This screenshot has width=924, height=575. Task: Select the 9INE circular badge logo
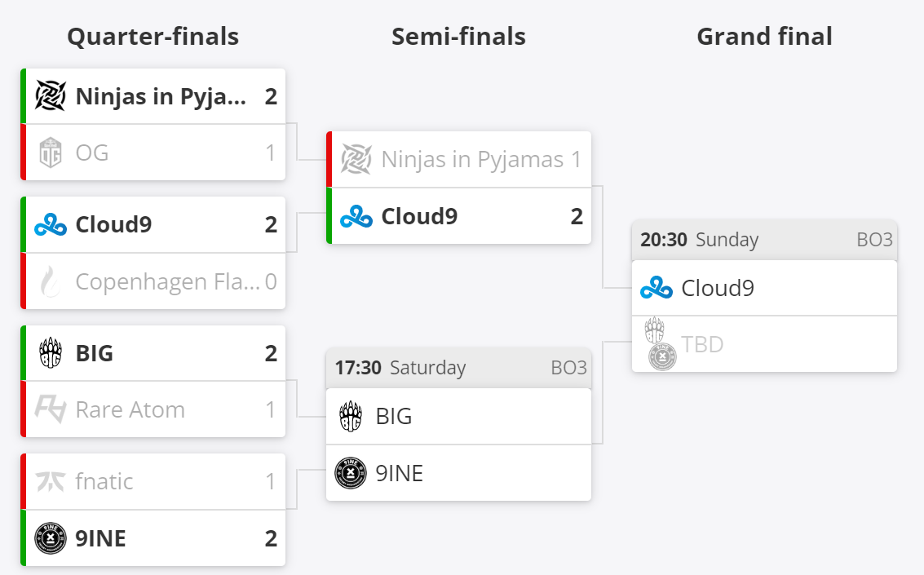tap(51, 538)
